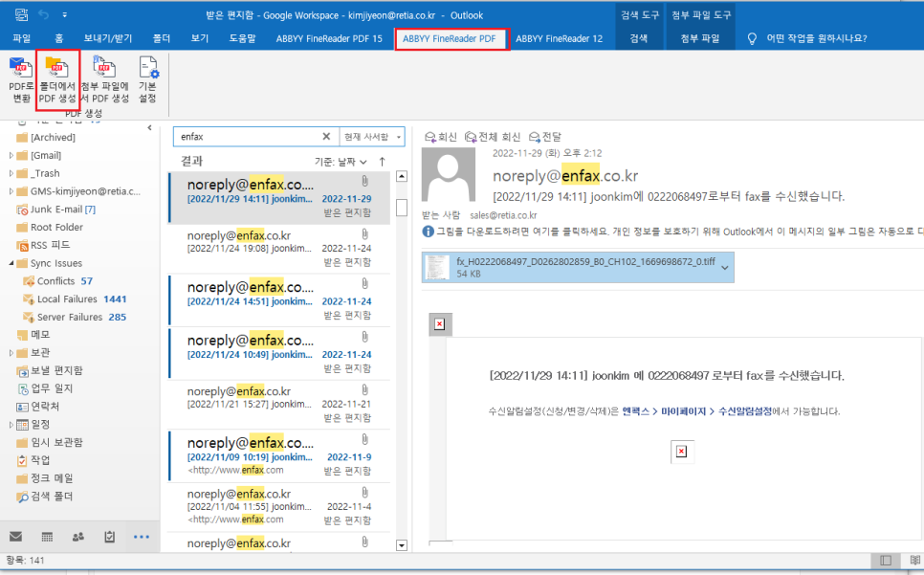Open the sort by date (기준: 날짜) dropdown

click(x=341, y=162)
